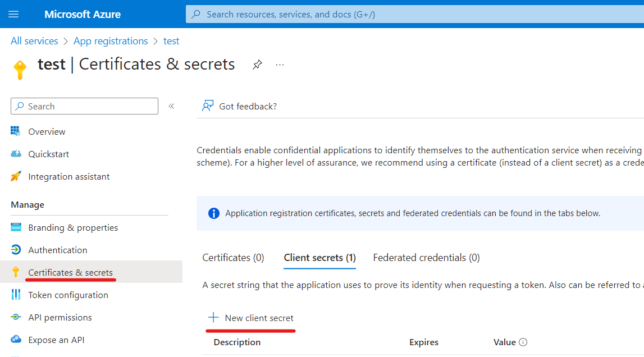Screen dimensions: 644x357
Task: Open Quickstart in the sidebar
Action: tap(48, 154)
